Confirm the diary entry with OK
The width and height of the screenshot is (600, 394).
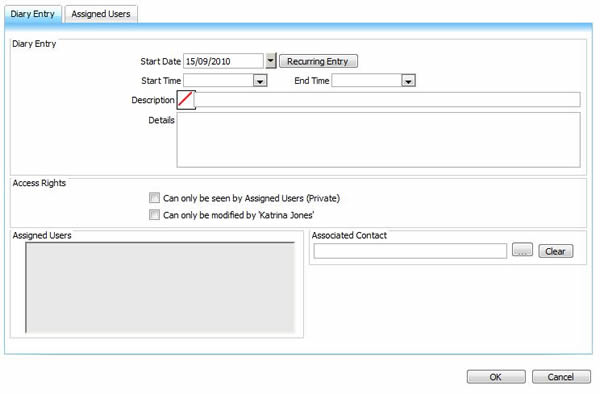click(x=496, y=377)
